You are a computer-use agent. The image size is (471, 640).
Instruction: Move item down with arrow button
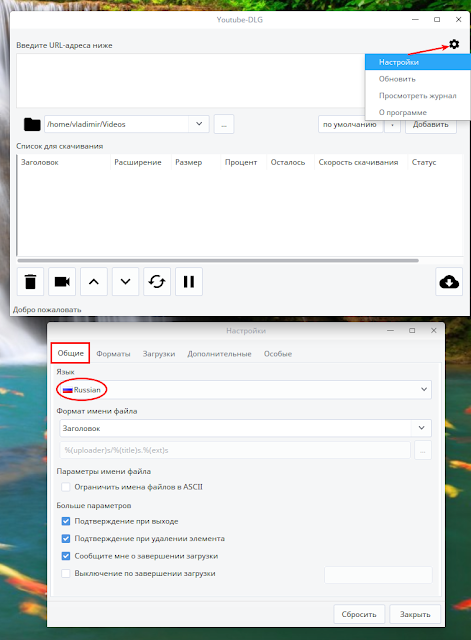(x=125, y=282)
